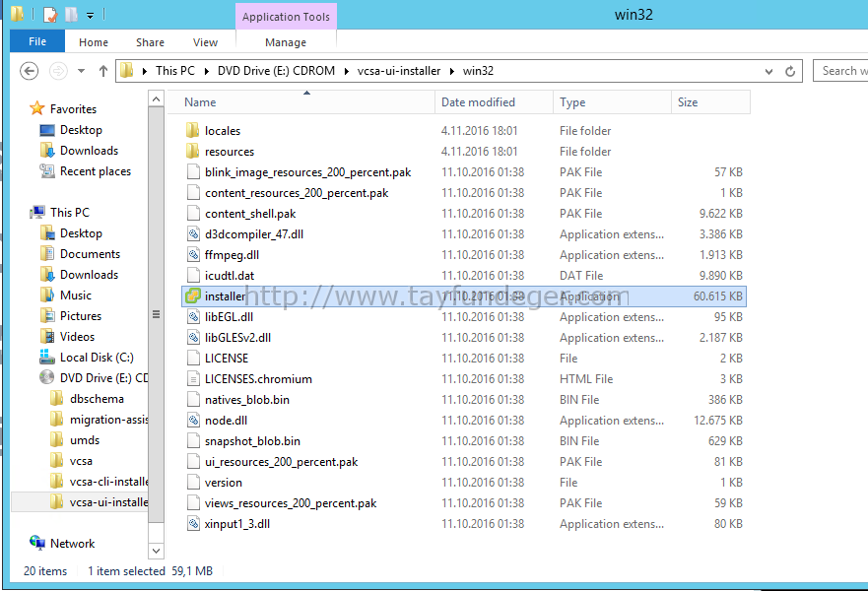Select Pictures under This PC
The height and width of the screenshot is (591, 868).
pyautogui.click(x=80, y=315)
